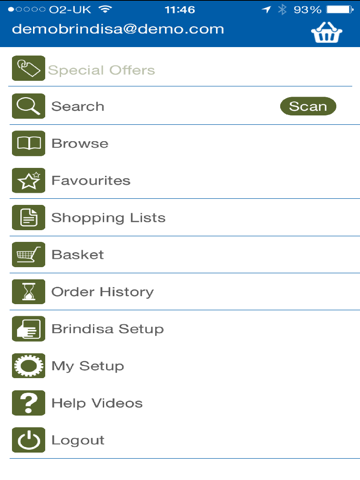Tap the Help Videos question mark icon
Viewport: 360px width, 480px height.
[x=28, y=403]
